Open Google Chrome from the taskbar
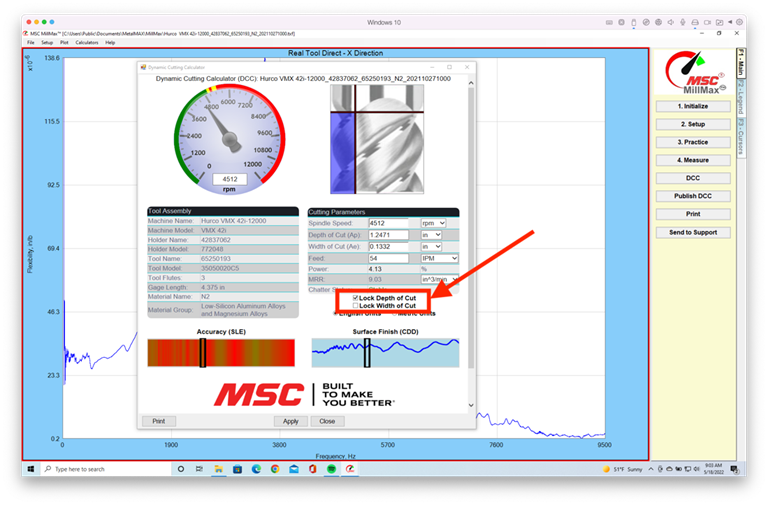The height and width of the screenshot is (505, 768). 275,469
